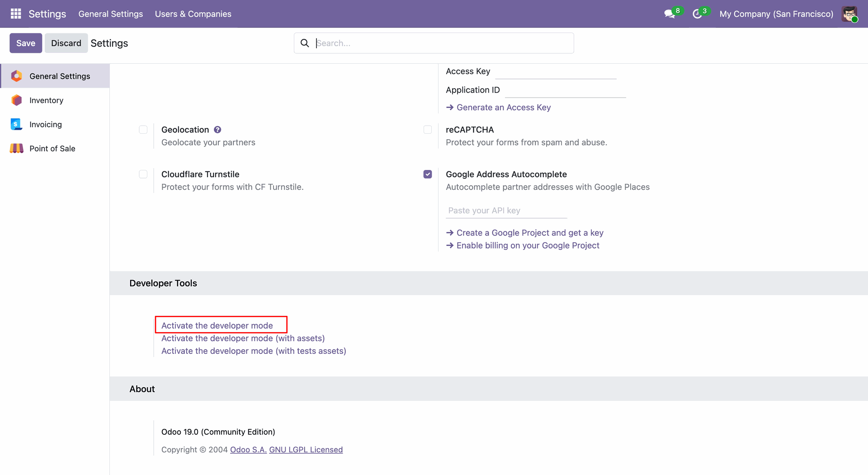Open the Users & Companies menu
868x475 pixels.
tap(193, 14)
